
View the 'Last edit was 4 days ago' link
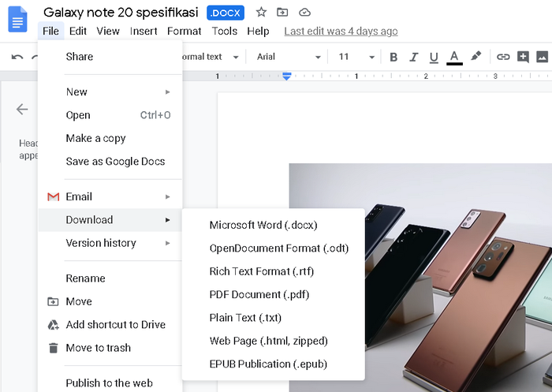(341, 32)
